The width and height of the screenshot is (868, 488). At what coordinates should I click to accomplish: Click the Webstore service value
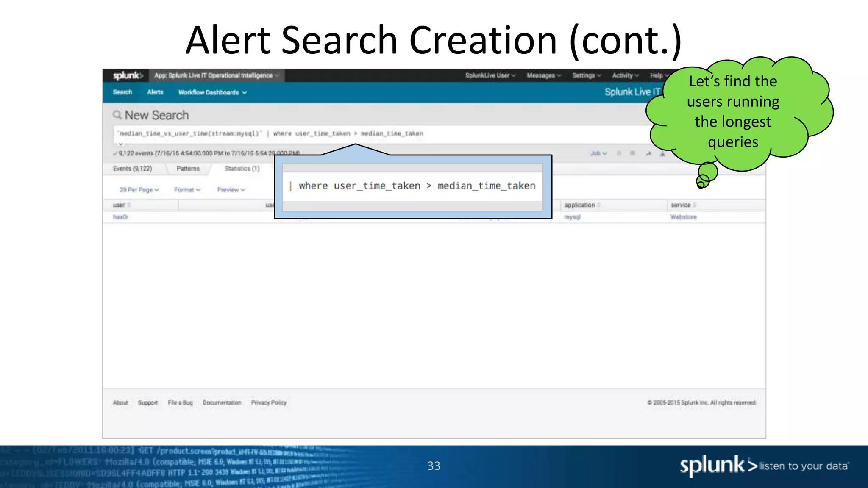683,217
